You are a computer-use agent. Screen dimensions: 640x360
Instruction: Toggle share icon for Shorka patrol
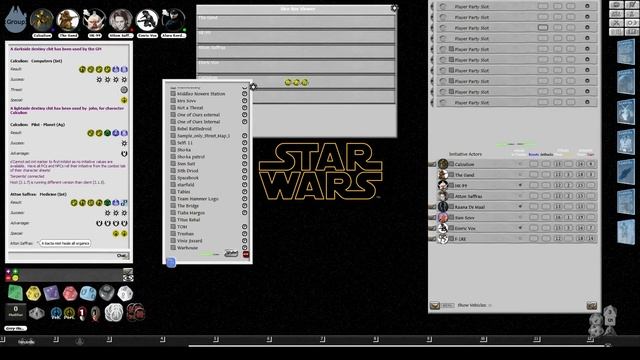244,157
